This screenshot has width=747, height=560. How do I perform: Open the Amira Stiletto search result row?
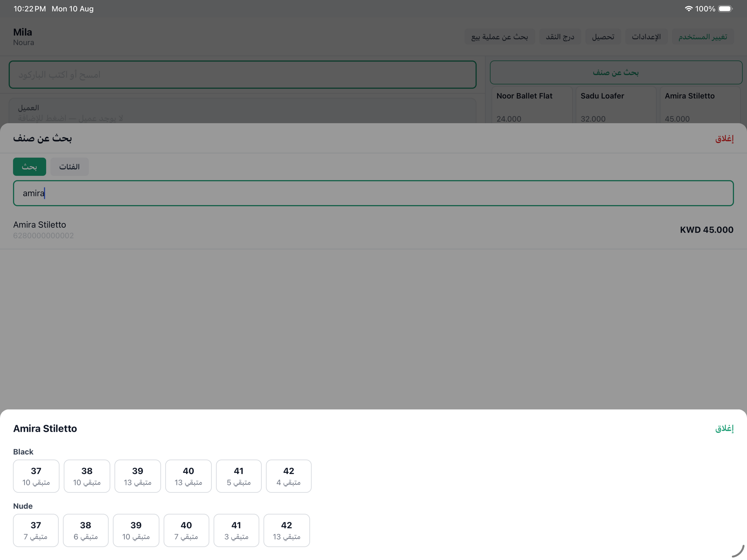(373, 230)
